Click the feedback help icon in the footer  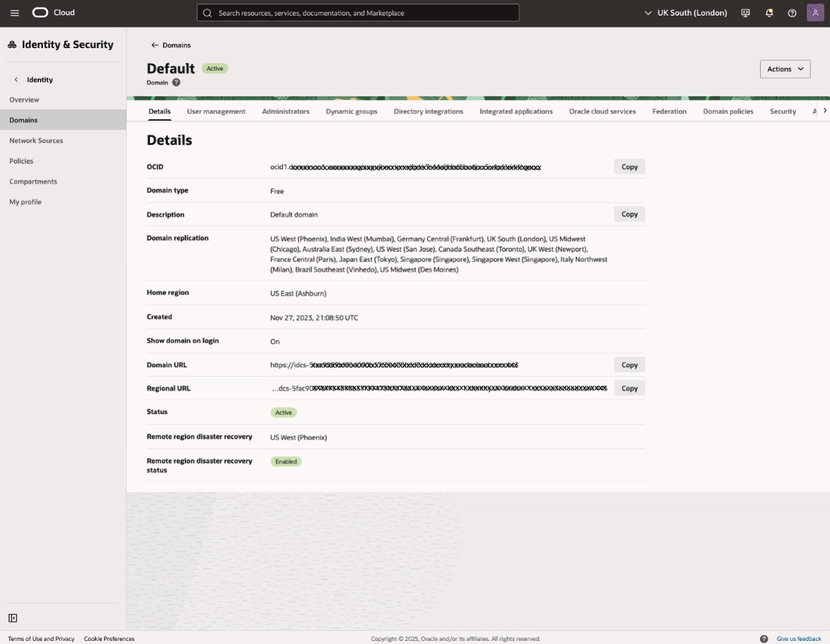pos(764,638)
